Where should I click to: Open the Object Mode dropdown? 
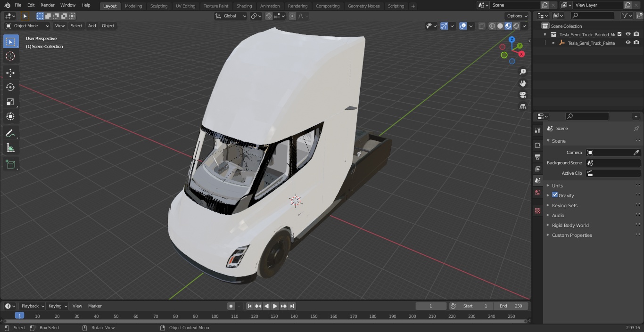pyautogui.click(x=27, y=26)
